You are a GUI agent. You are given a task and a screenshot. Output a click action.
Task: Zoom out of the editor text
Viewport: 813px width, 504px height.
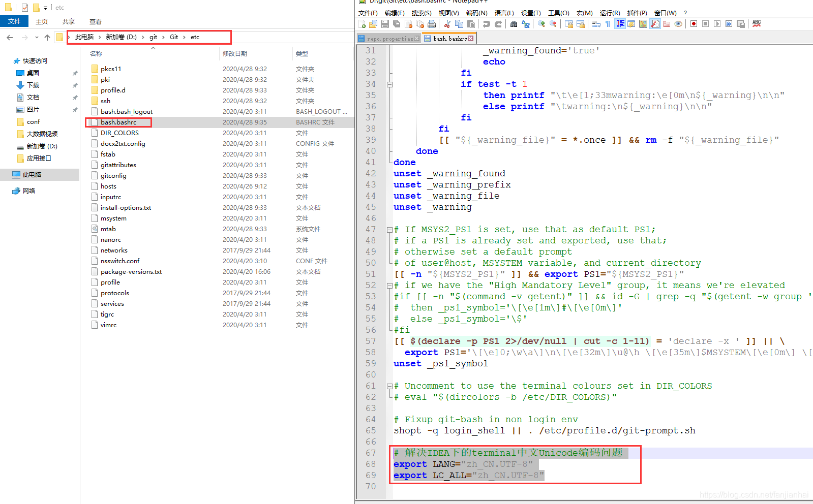point(553,24)
